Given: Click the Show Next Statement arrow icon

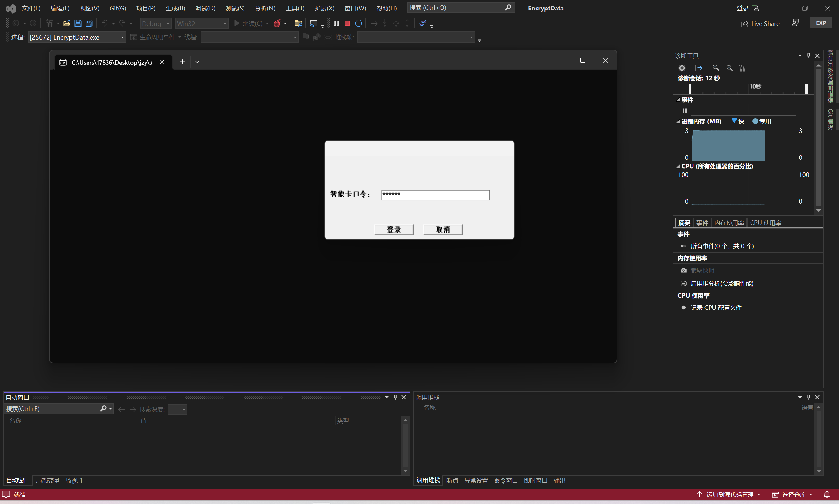Looking at the screenshot, I should (374, 23).
